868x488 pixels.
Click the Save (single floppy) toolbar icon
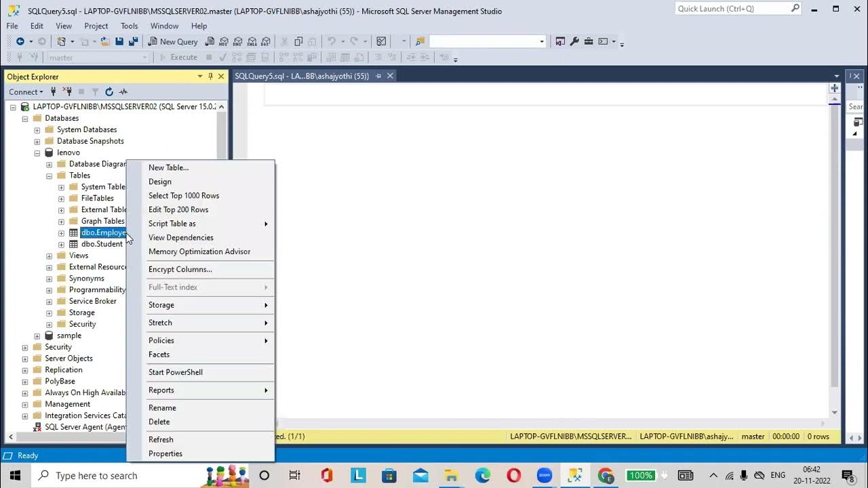coord(119,41)
